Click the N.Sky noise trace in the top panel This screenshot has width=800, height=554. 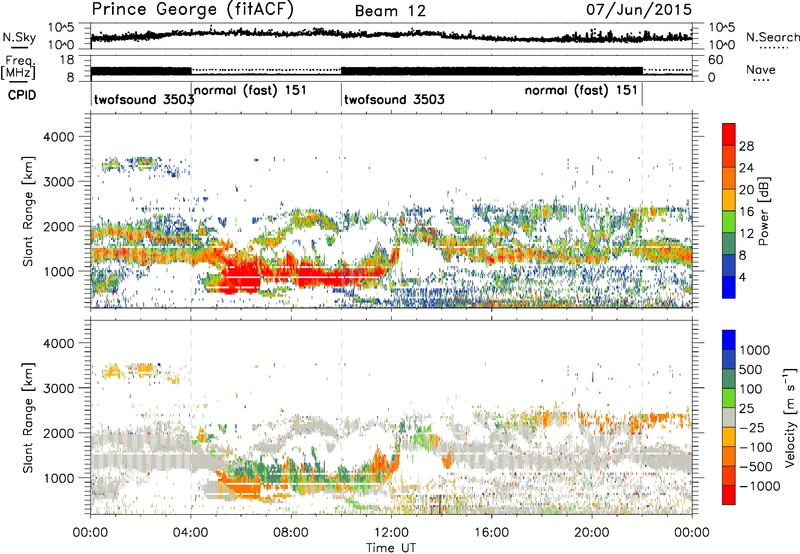(x=391, y=35)
